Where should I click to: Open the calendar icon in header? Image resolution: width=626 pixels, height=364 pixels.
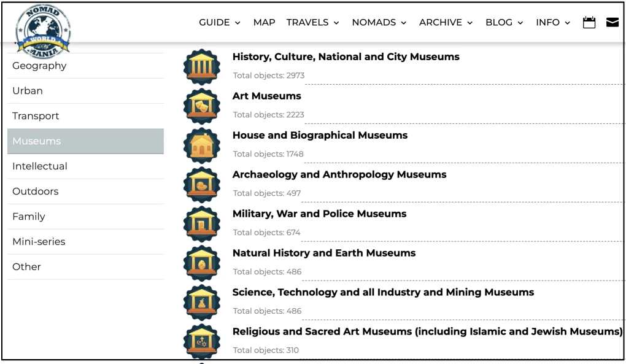point(589,23)
